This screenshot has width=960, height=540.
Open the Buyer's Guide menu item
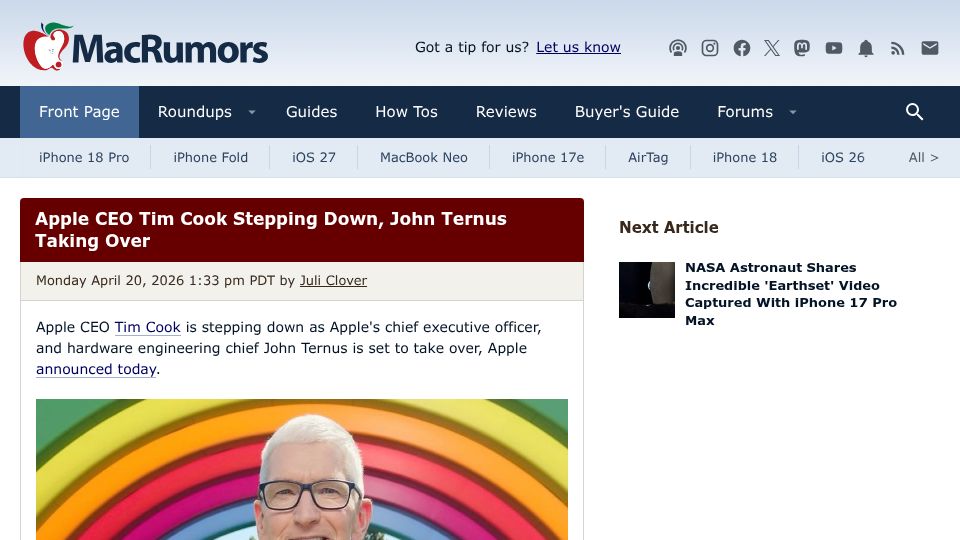627,112
